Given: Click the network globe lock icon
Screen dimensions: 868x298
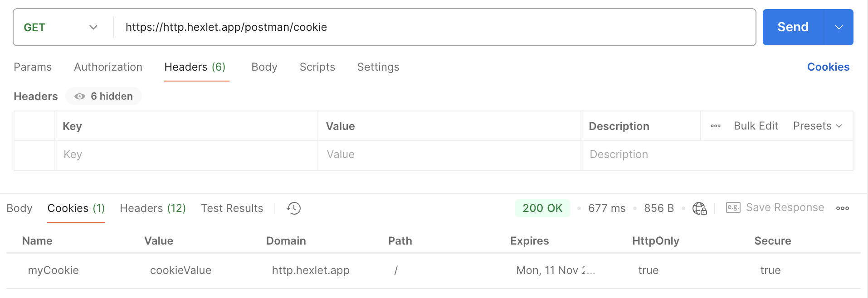Looking at the screenshot, I should pos(699,208).
